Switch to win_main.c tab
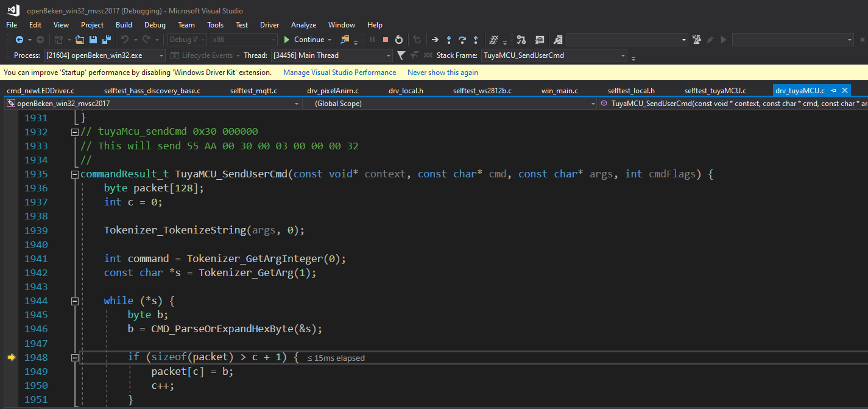This screenshot has height=409, width=868. pos(559,90)
